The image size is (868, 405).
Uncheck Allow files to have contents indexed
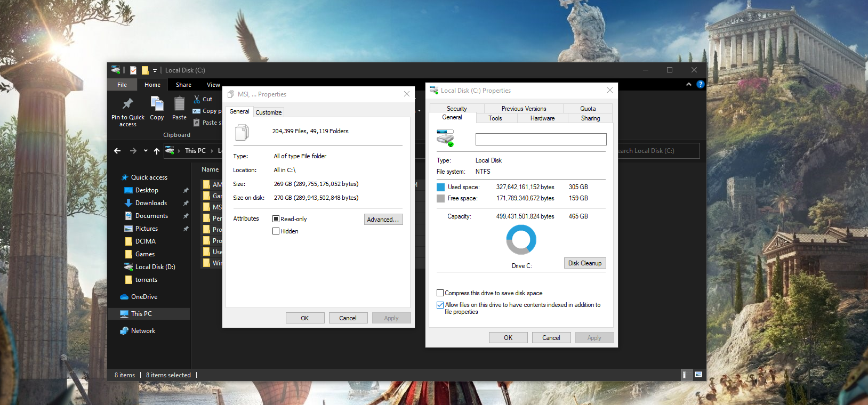pos(440,305)
